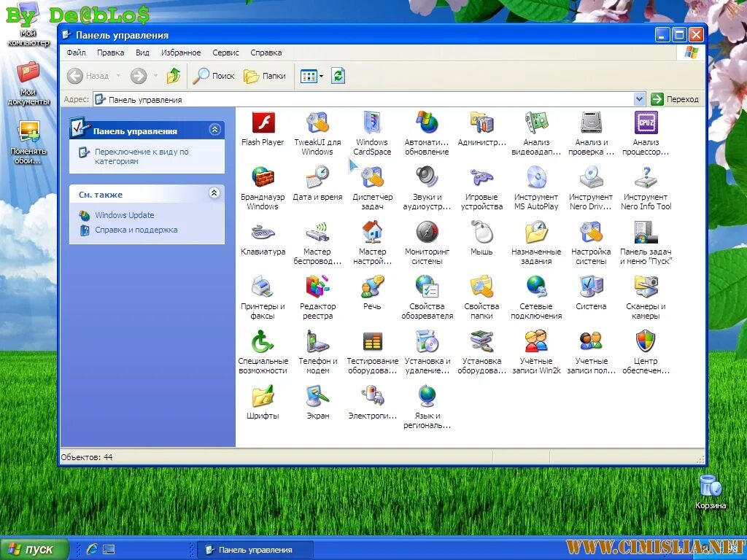747x560 pixels.
Task: Open Справка и поддержка link
Action: (136, 230)
